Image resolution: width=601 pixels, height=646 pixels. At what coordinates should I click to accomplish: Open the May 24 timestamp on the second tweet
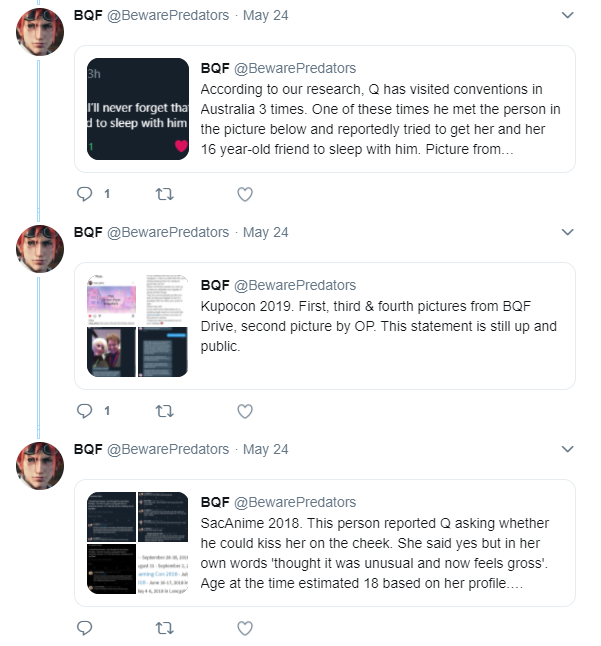(266, 232)
